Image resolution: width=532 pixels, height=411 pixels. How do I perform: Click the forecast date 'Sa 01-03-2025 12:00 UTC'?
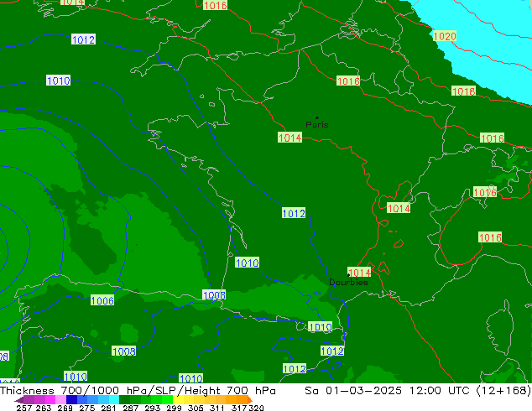tap(387, 390)
